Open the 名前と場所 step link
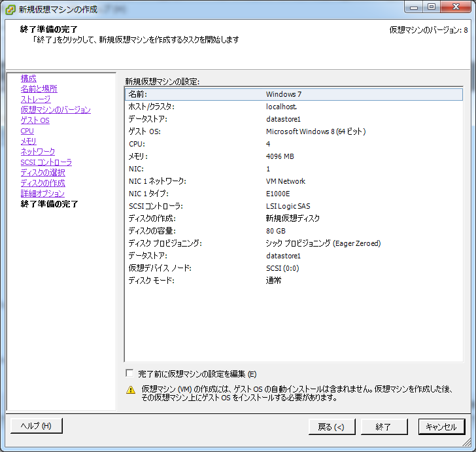This screenshot has width=476, height=452. point(39,89)
